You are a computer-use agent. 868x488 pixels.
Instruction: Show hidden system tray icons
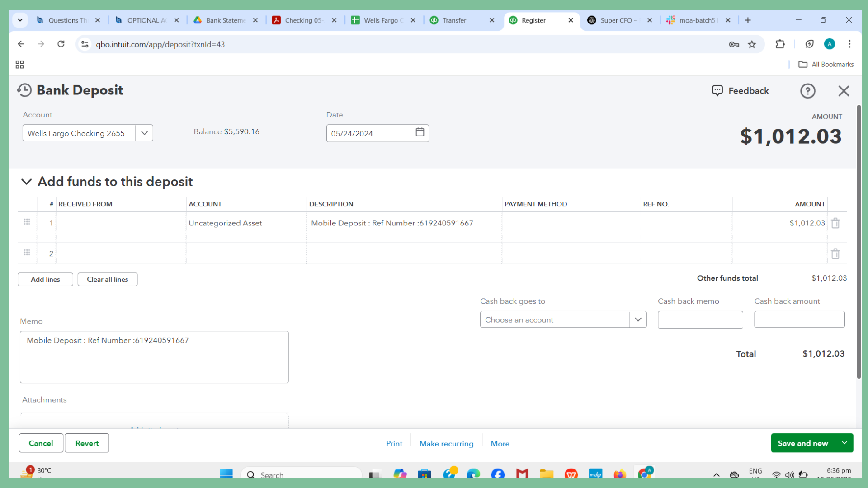point(717,474)
